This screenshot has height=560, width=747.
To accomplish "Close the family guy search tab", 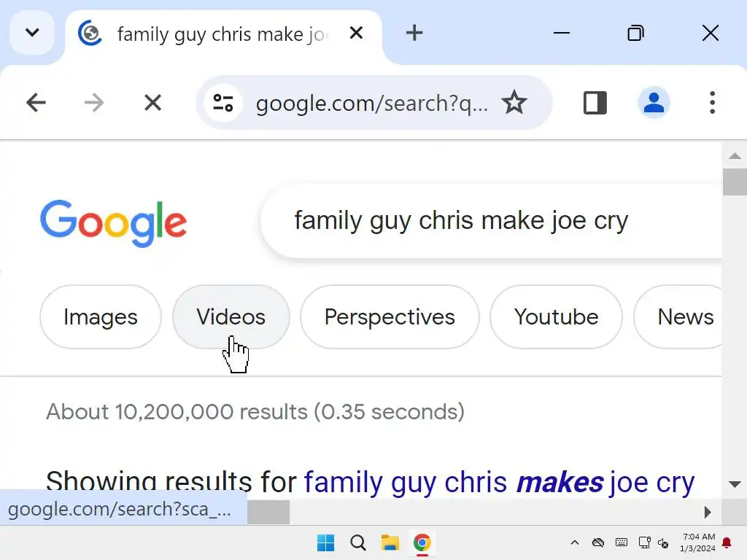I will 356,33.
